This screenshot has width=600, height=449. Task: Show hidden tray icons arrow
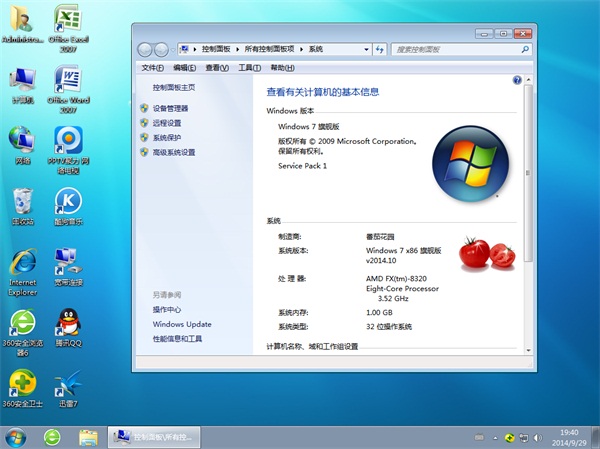point(495,438)
